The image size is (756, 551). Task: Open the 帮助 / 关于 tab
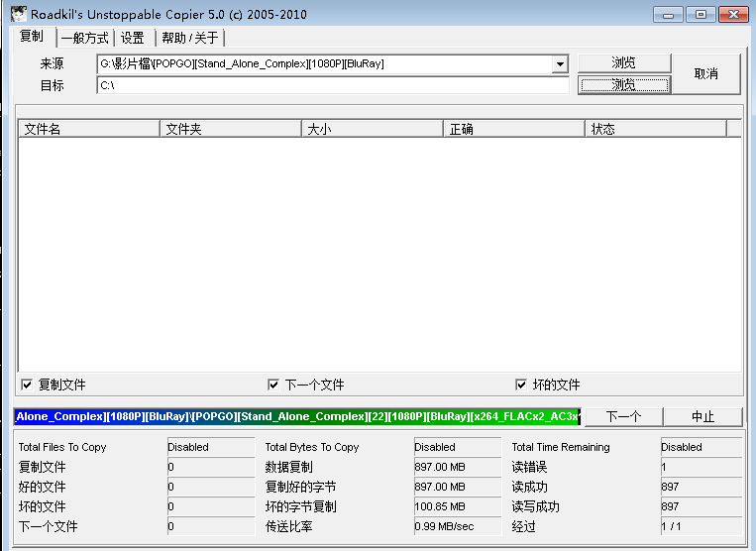click(190, 38)
